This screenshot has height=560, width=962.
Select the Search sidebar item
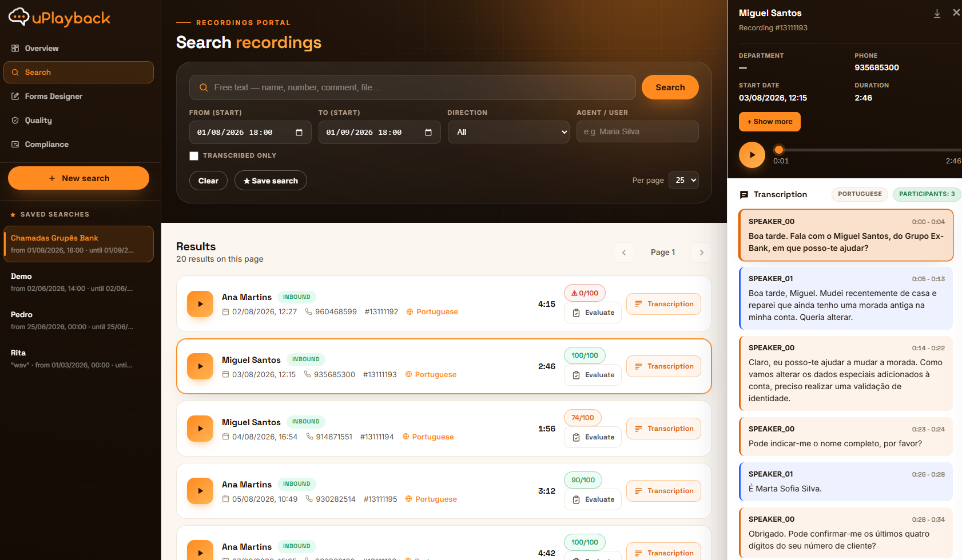[x=78, y=73]
